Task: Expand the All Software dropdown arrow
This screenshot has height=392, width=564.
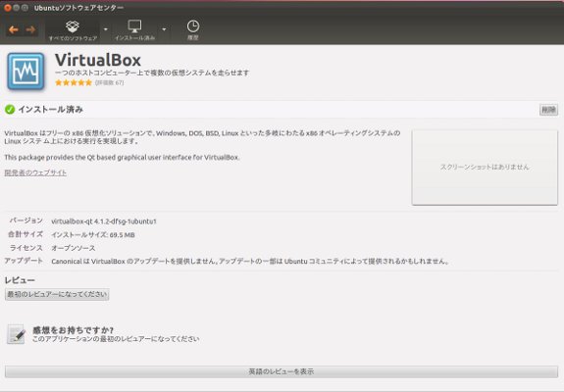Action: tap(105, 29)
